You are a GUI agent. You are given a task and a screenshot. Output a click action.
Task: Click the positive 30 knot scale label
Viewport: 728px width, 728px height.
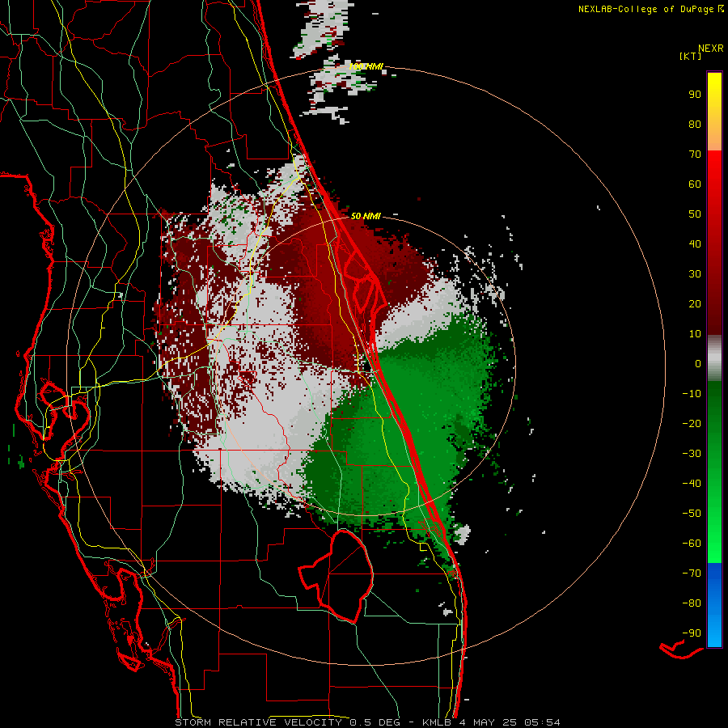pyautogui.click(x=695, y=274)
